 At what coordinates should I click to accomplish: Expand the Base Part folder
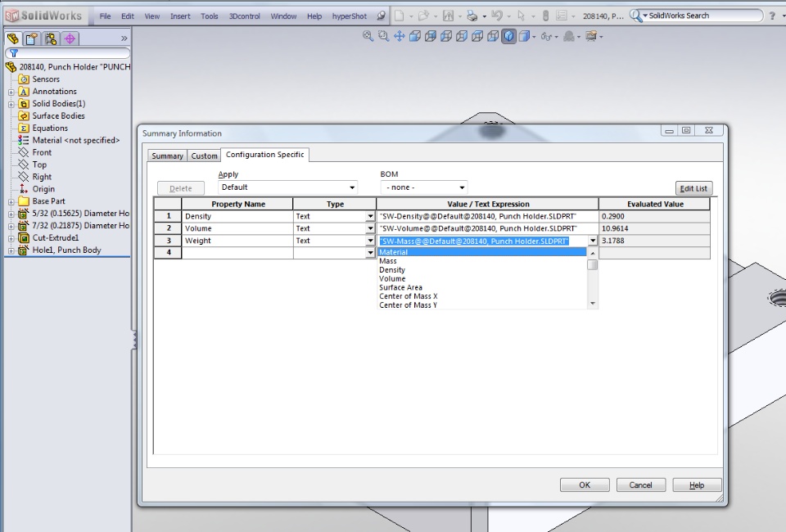click(11, 202)
